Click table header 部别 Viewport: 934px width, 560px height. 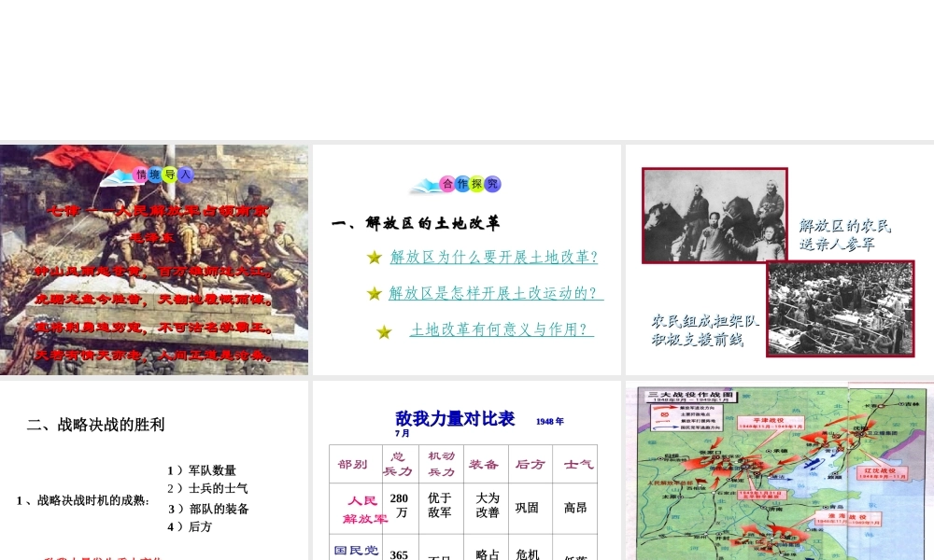(x=353, y=464)
